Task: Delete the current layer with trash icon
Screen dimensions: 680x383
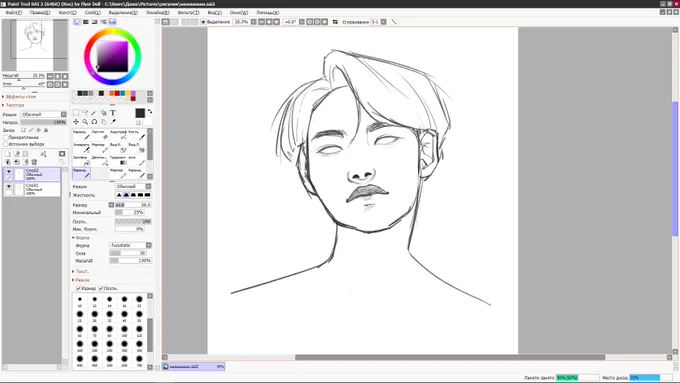Action: pyautogui.click(x=34, y=162)
